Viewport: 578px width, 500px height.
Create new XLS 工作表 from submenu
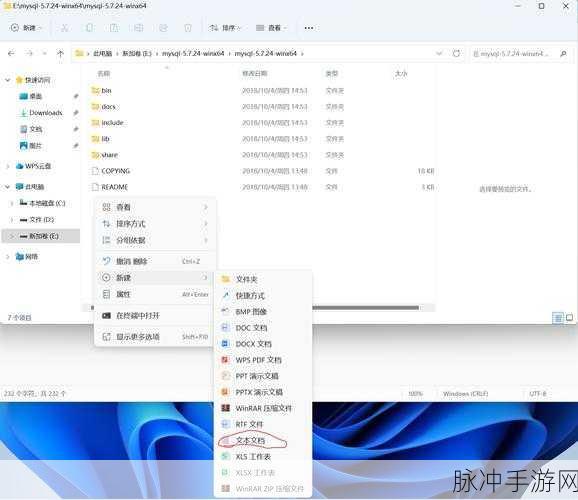coord(263,456)
